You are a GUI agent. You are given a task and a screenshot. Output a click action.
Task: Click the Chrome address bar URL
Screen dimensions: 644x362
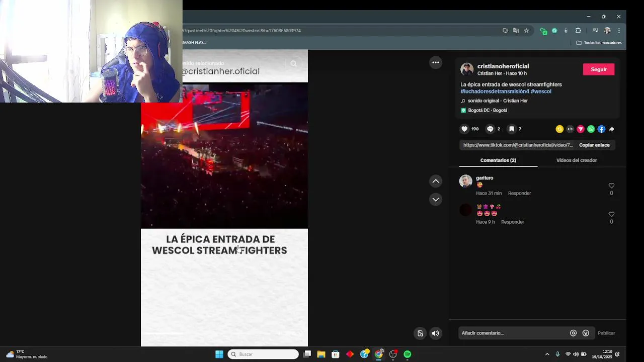[242, 31]
